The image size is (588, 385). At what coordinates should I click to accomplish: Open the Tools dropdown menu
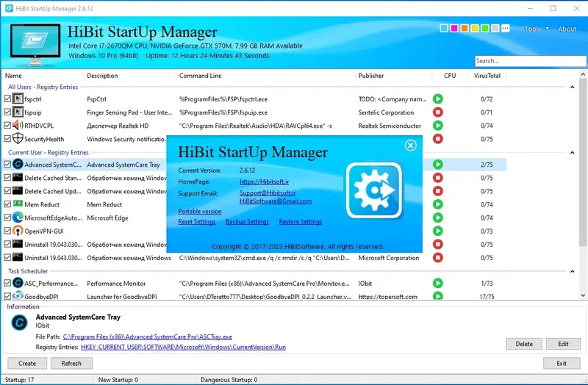coord(537,29)
